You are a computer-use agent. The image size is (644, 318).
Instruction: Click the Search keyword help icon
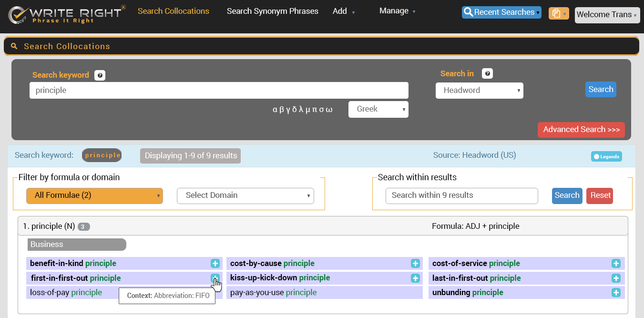100,75
